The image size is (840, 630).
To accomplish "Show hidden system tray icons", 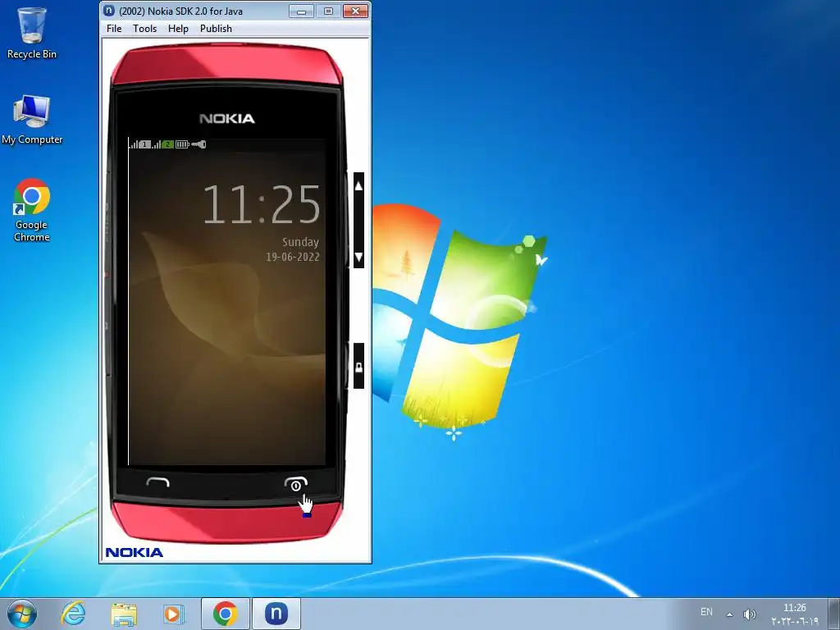I will pyautogui.click(x=729, y=614).
